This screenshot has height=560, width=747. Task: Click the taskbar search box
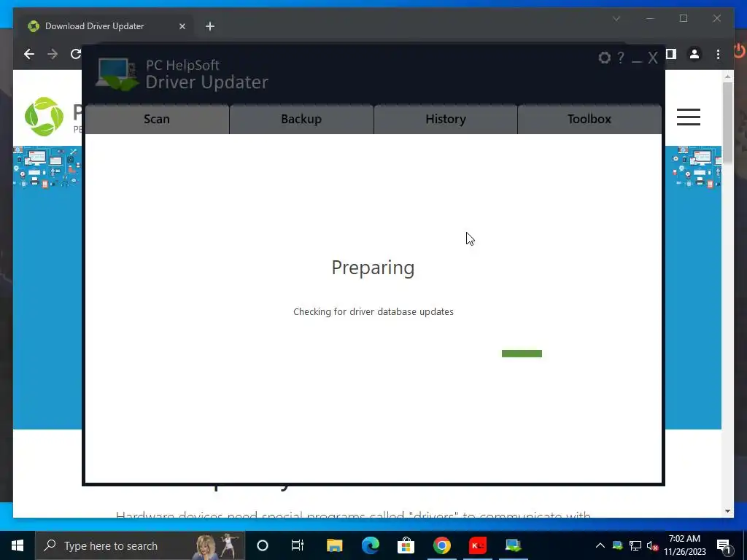pyautogui.click(x=139, y=545)
